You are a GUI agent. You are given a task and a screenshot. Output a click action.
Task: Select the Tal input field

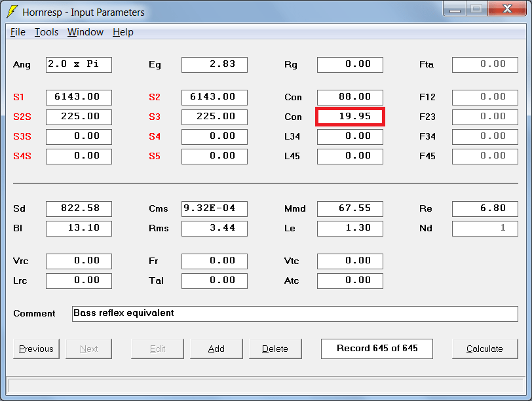(x=214, y=281)
